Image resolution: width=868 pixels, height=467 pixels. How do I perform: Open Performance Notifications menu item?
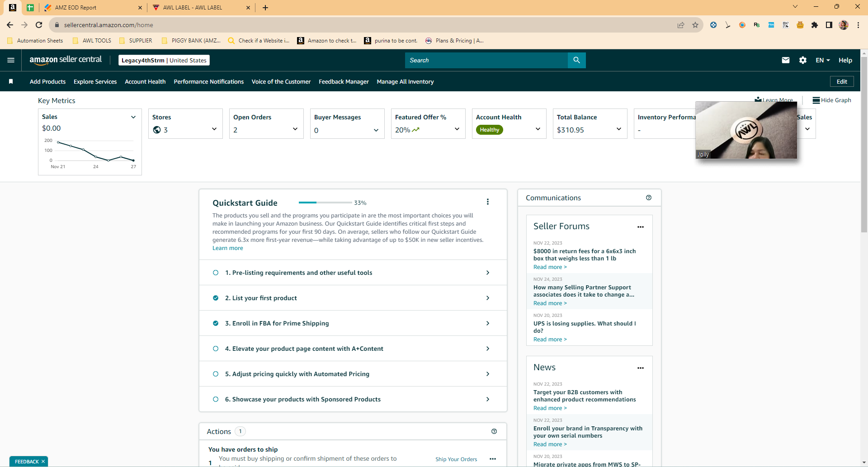(x=208, y=81)
